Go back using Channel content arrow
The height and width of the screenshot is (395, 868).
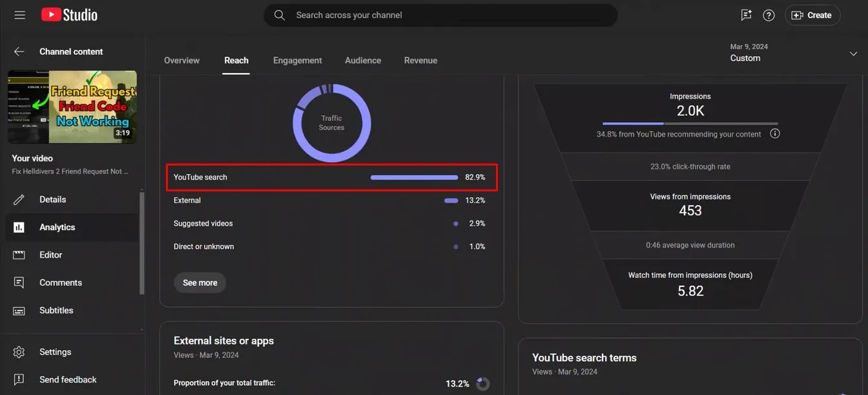pyautogui.click(x=19, y=52)
